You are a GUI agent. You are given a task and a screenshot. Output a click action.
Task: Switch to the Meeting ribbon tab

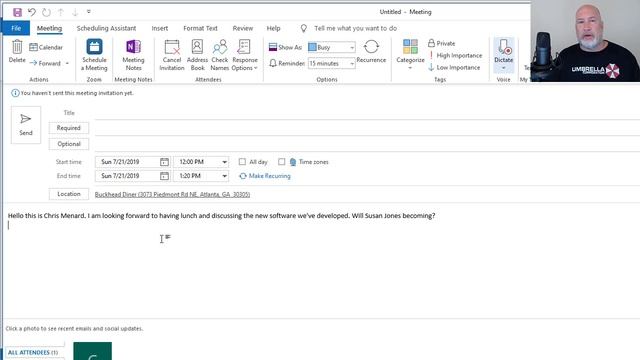pyautogui.click(x=49, y=28)
